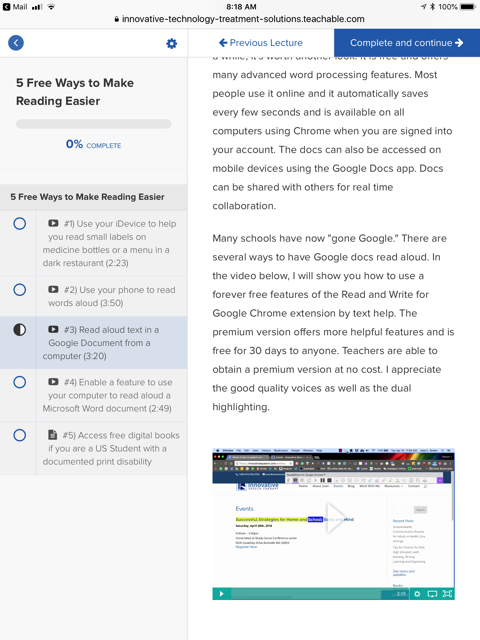
Task: Open the course settings gear icon
Action: click(x=171, y=43)
